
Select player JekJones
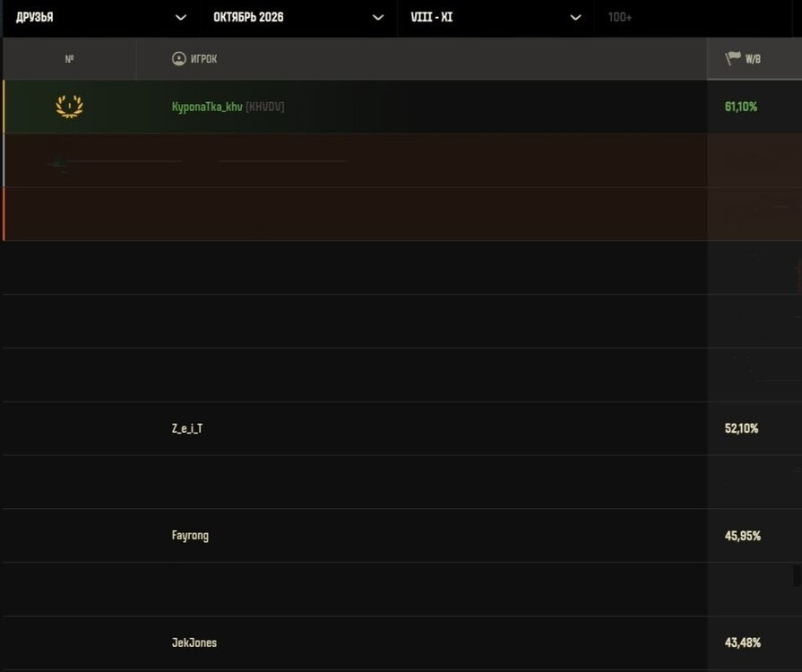click(194, 642)
